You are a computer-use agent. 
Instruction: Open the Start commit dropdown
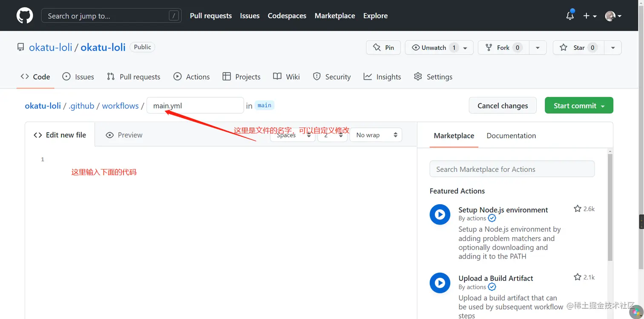[579, 105]
